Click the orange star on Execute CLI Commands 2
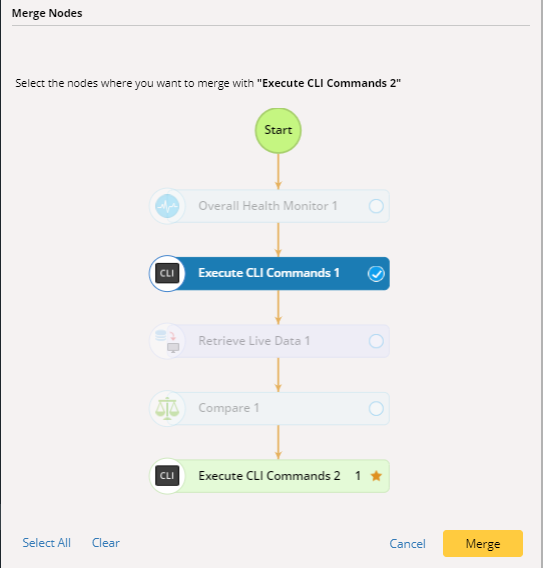 (376, 476)
